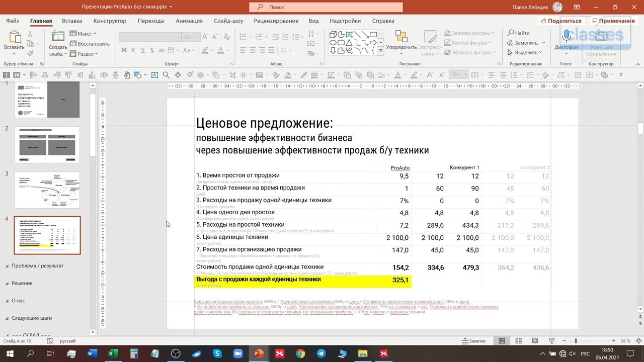Click the Increase Font Size icon
This screenshot has height=362, width=644.
click(x=204, y=37)
